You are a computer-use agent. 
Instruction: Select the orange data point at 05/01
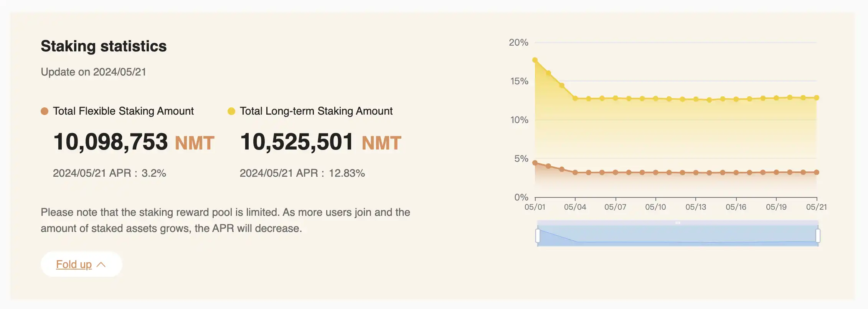pos(535,163)
